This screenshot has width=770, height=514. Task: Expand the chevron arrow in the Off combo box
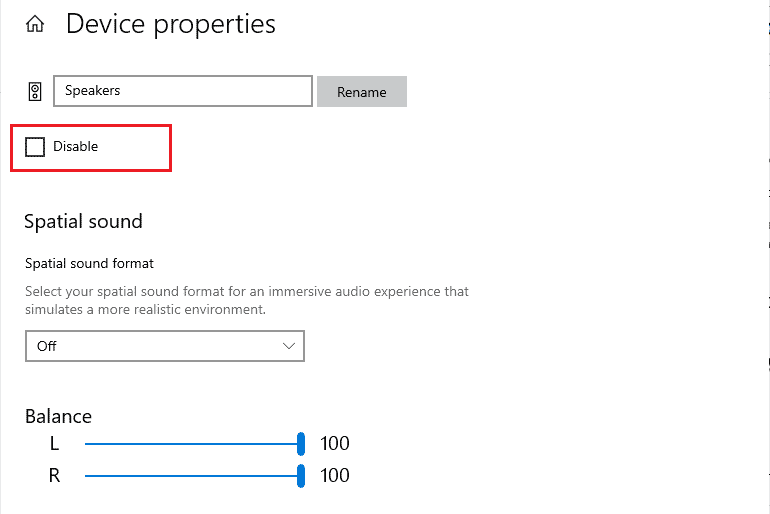click(289, 346)
